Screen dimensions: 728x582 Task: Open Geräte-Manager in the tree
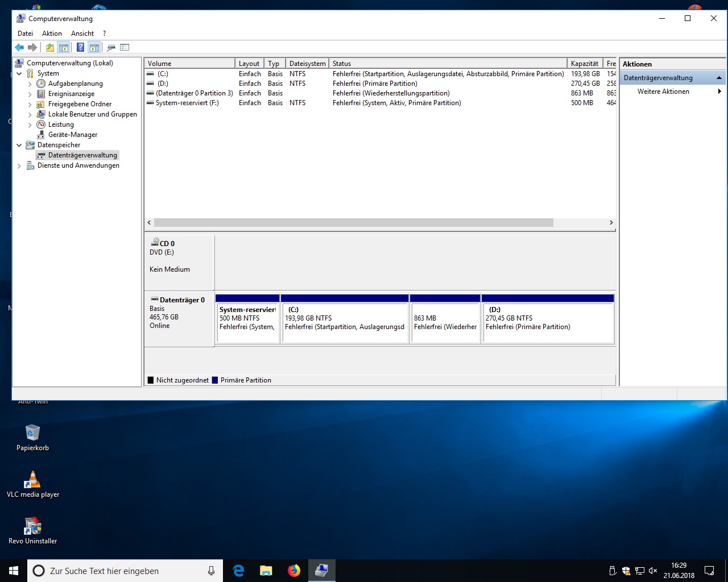coord(72,135)
